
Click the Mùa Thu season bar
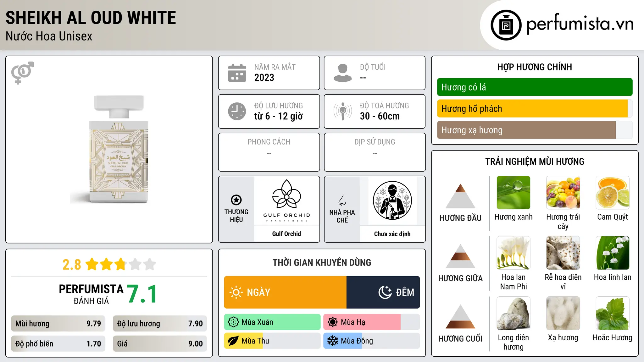[x=272, y=341]
